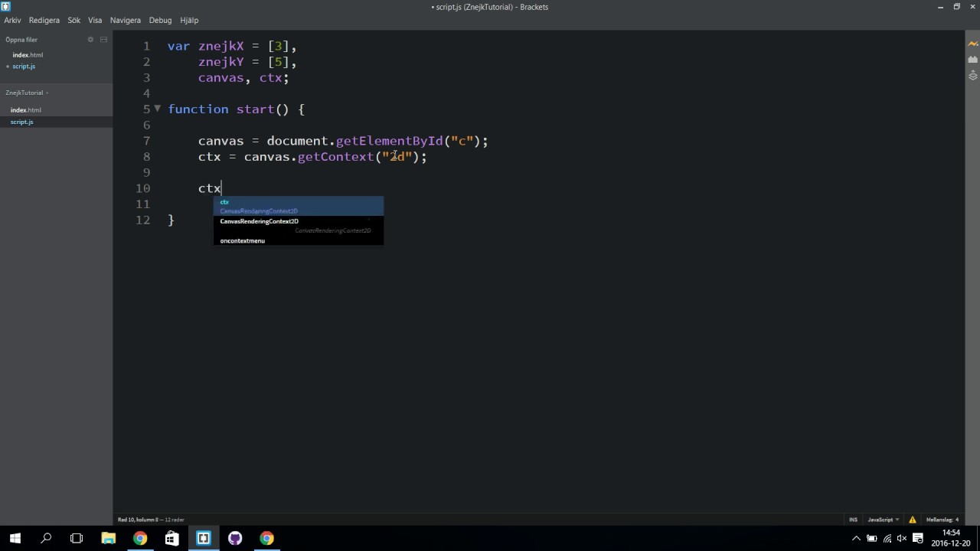Start Live Preview using the lightning icon
980x551 pixels.
point(973,44)
